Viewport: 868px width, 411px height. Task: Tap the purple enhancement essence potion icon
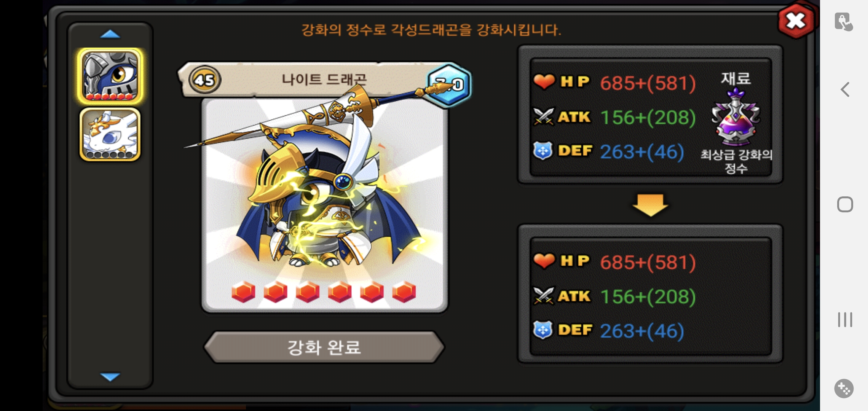pyautogui.click(x=736, y=116)
